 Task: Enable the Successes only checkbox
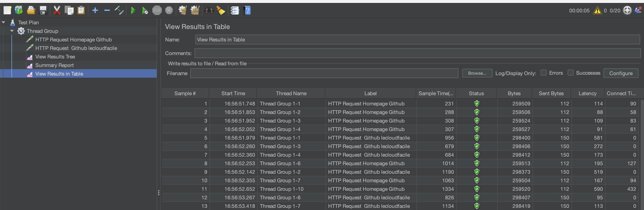(x=571, y=73)
